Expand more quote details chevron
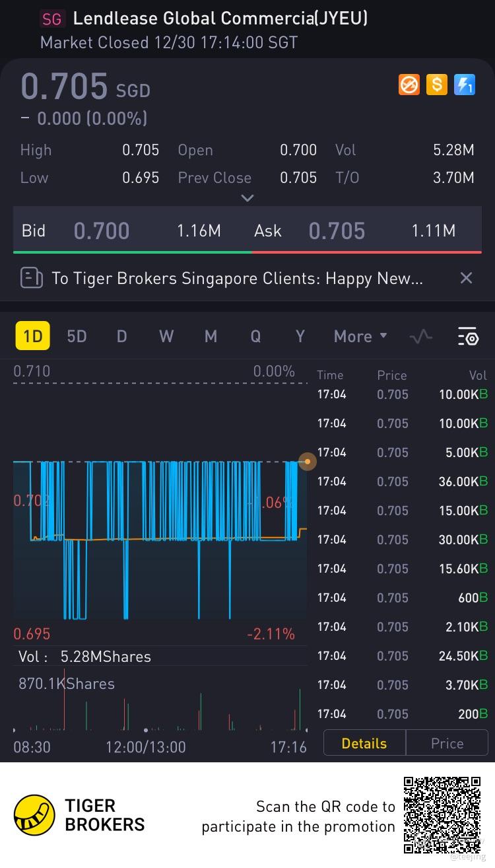 click(247, 198)
